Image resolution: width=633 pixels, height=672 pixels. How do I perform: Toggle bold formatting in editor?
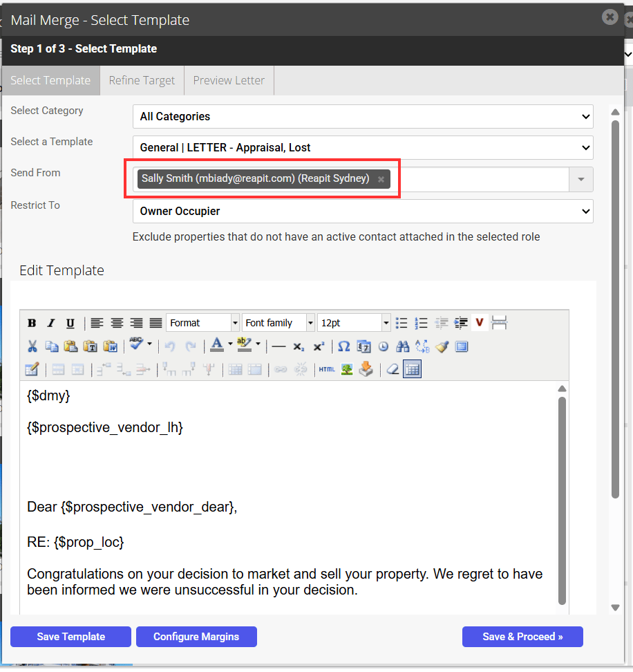pos(32,323)
